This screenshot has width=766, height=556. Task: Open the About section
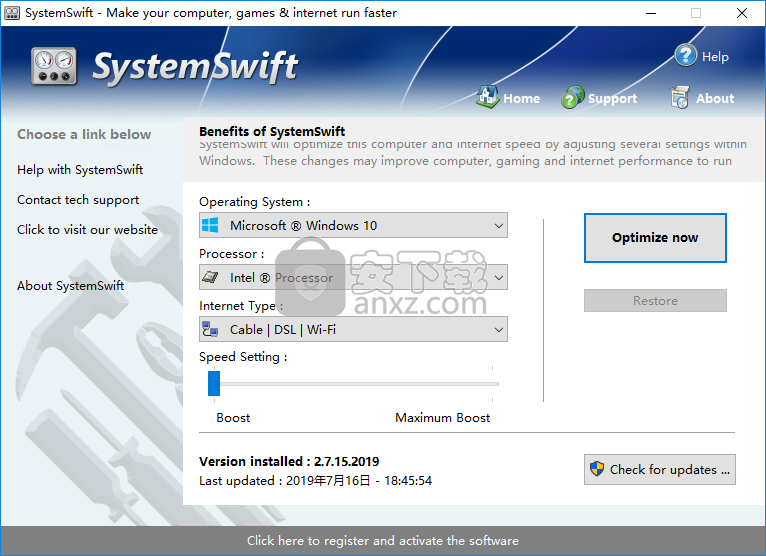coord(715,99)
